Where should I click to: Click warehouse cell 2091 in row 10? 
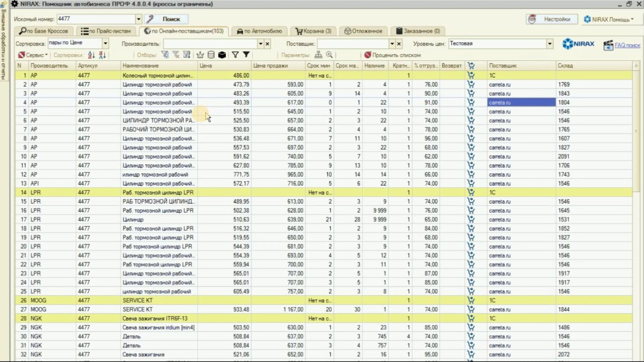(594, 156)
